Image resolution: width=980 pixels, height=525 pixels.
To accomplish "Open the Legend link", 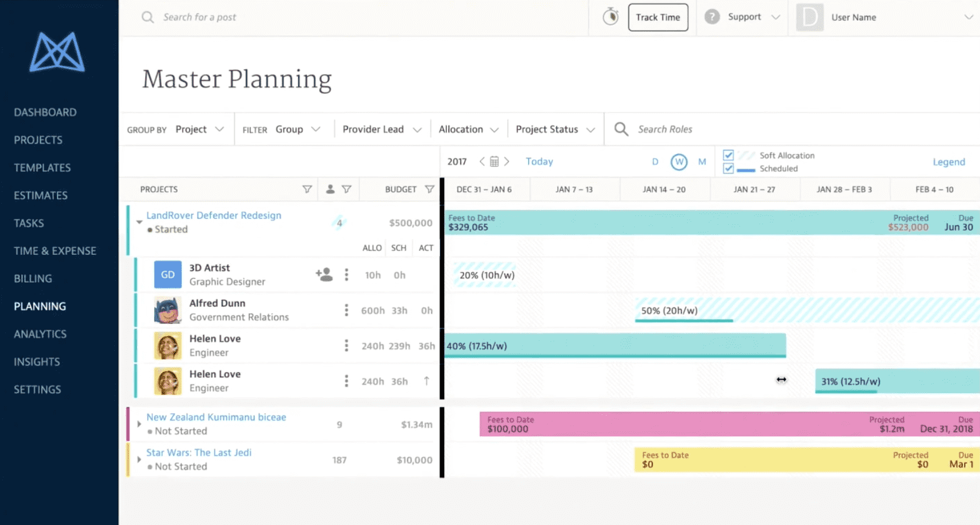I will coord(948,162).
